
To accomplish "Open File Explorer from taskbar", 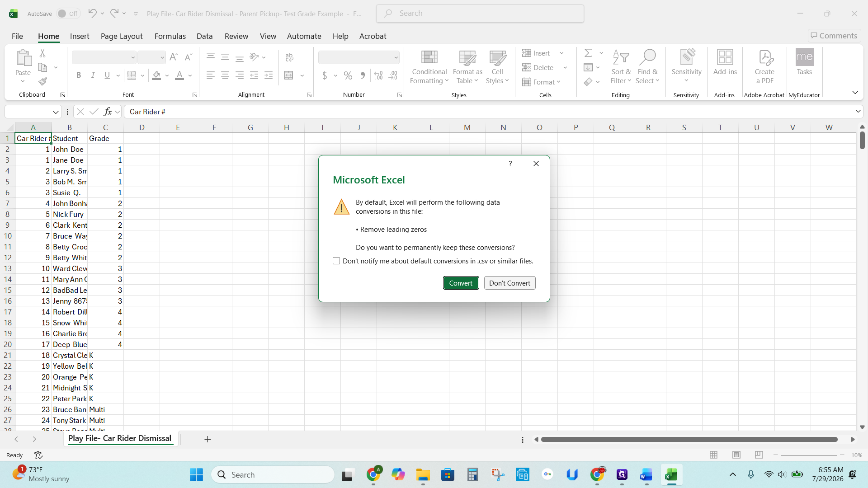I will pyautogui.click(x=423, y=475).
